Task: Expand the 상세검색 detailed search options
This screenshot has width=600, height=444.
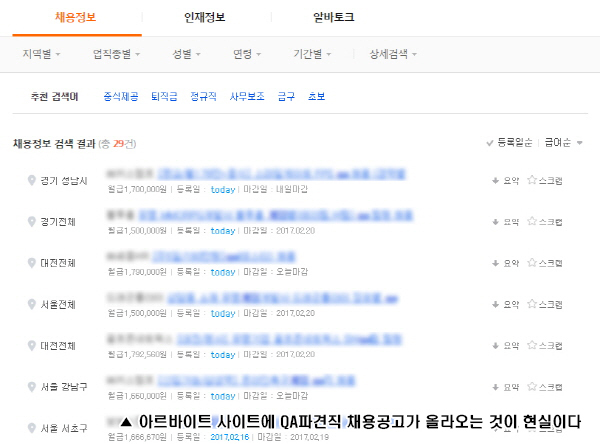Action: 393,54
